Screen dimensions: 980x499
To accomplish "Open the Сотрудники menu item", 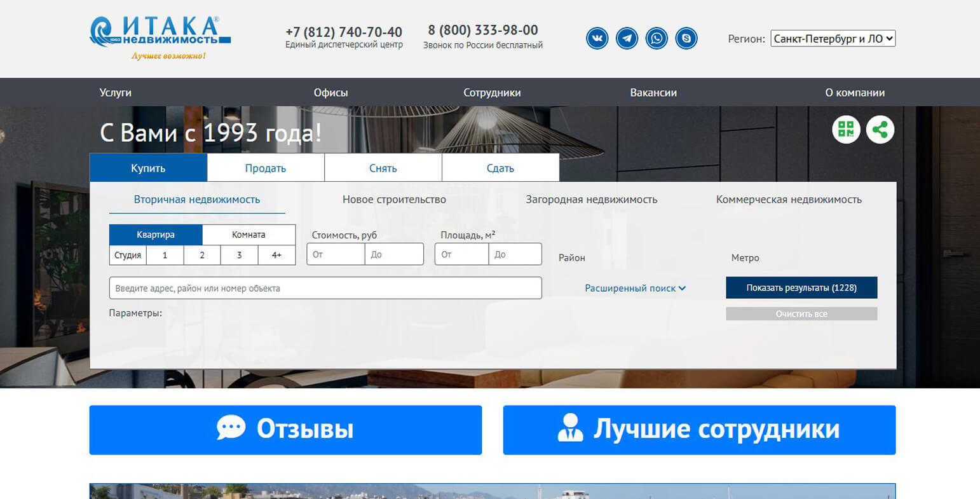I will coord(492,92).
